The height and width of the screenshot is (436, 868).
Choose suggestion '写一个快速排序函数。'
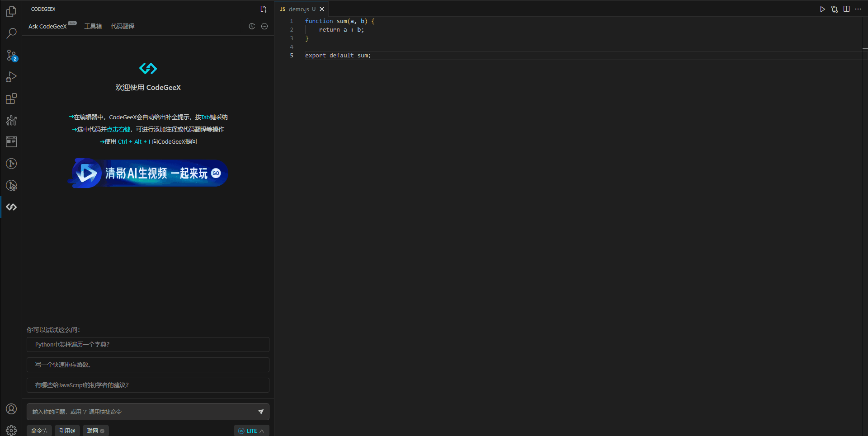pos(148,365)
